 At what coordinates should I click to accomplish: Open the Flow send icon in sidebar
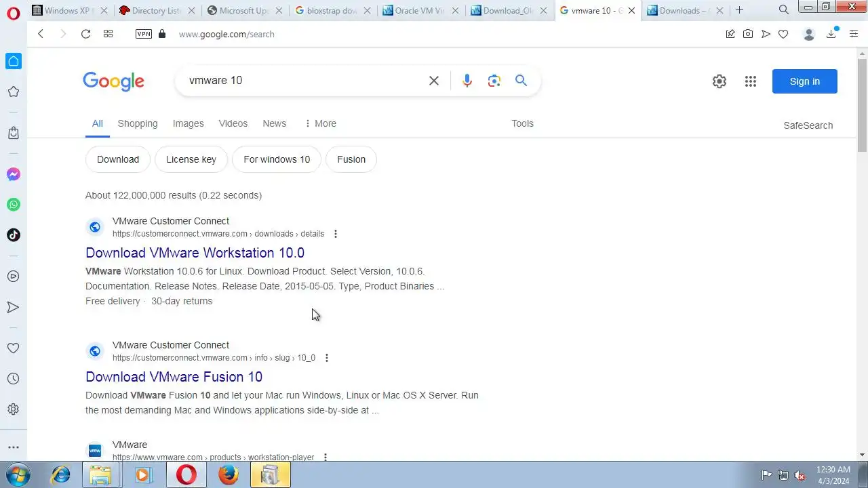[x=14, y=307]
